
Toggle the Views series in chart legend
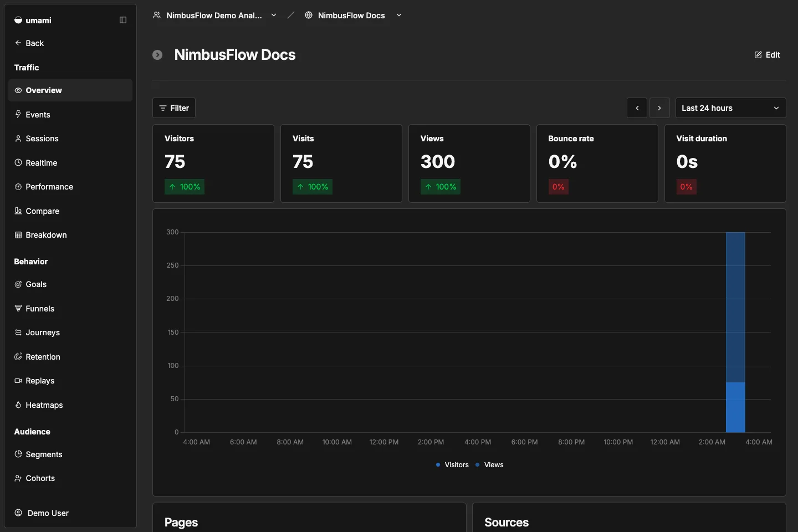(x=489, y=465)
